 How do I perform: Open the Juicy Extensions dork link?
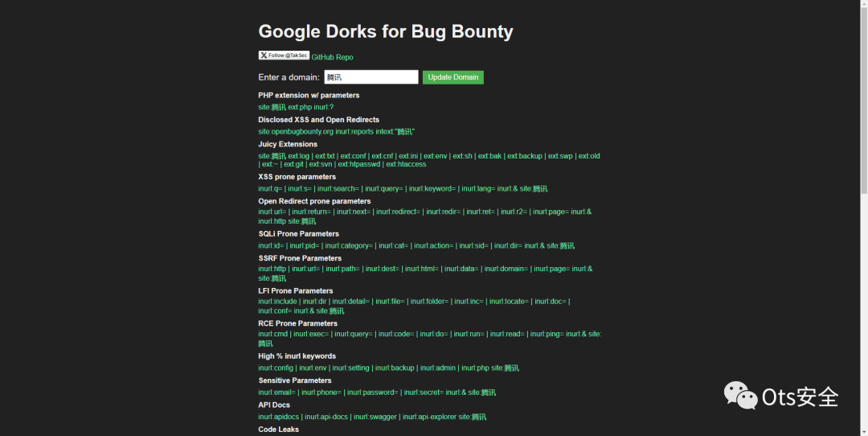429,160
